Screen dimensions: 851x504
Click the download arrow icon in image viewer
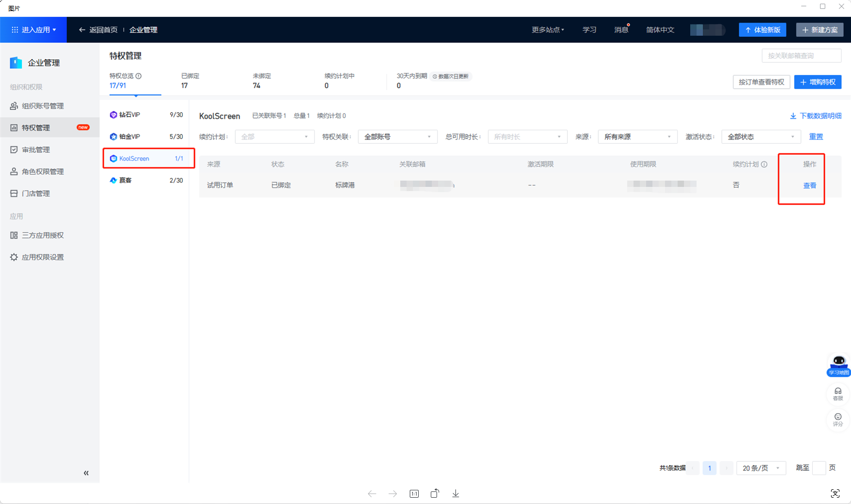[455, 493]
